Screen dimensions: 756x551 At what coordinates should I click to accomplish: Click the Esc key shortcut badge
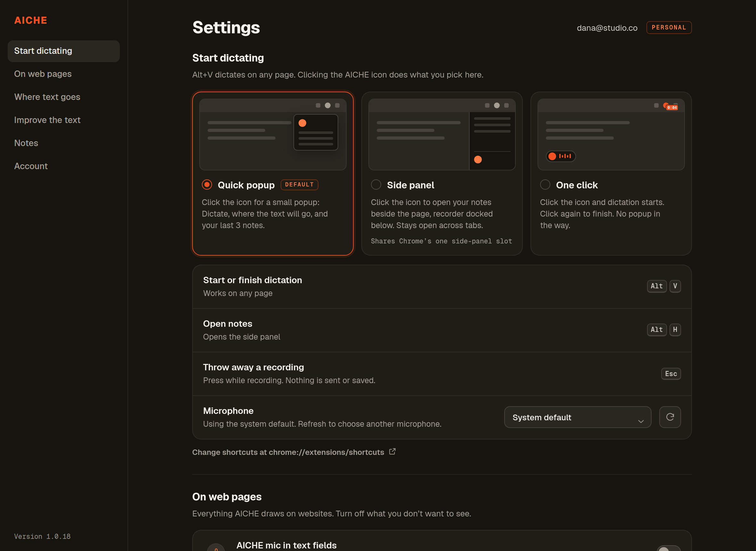tap(671, 374)
